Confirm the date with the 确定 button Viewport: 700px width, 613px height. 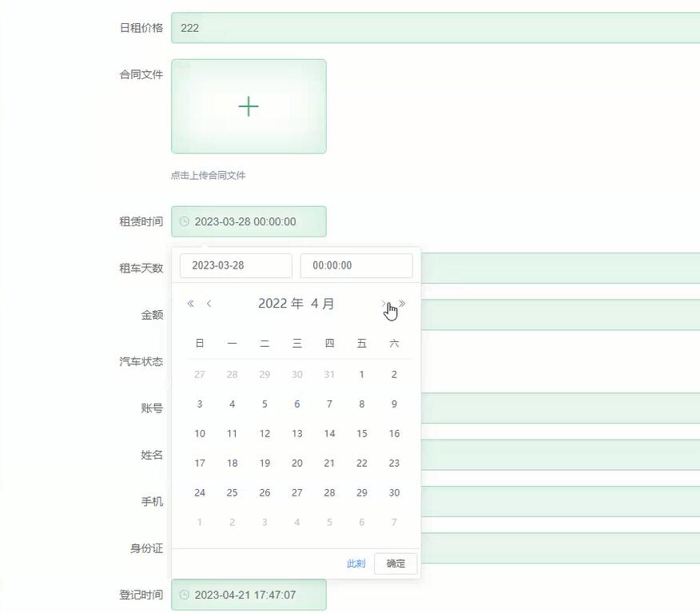(x=395, y=563)
